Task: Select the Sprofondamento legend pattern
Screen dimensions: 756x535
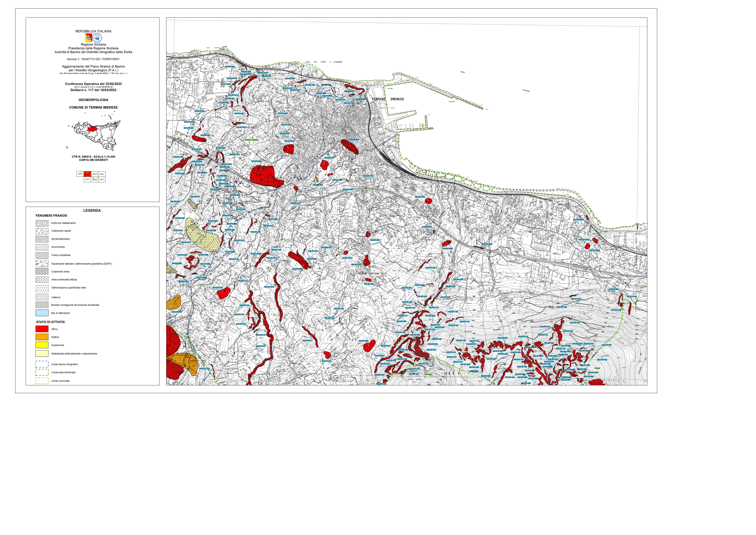Action: pyautogui.click(x=42, y=239)
